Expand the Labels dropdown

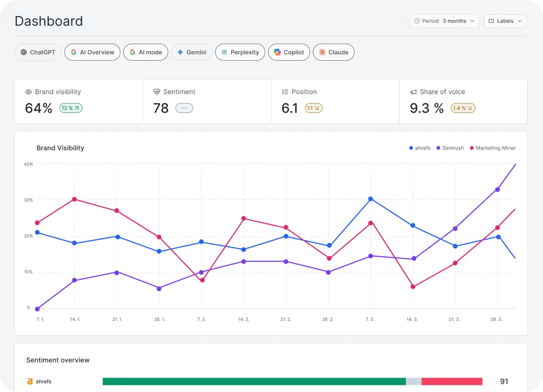pyautogui.click(x=505, y=21)
